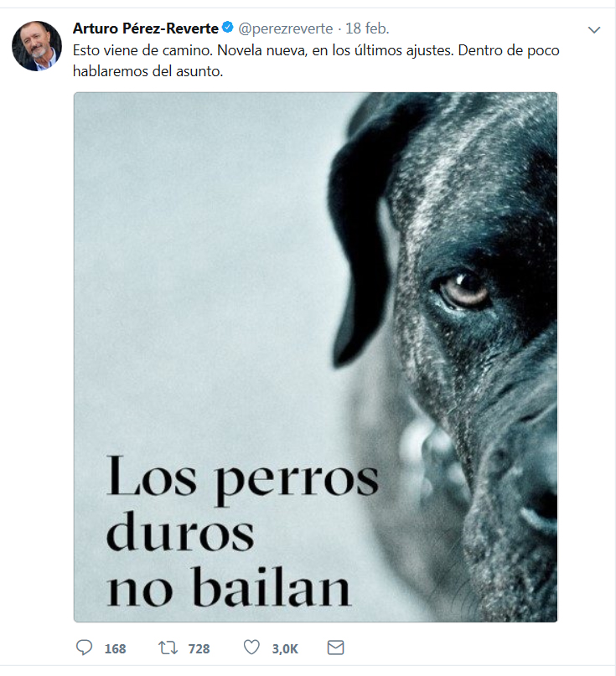The height and width of the screenshot is (676, 616).
Task: Visit the @perezreverte handle link
Action: (x=286, y=28)
